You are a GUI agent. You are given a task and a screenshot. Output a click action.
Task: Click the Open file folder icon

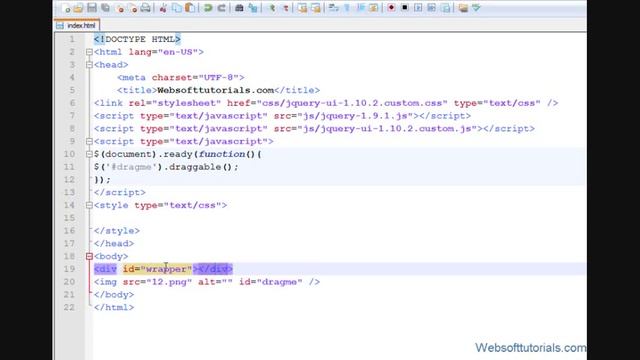click(x=78, y=8)
